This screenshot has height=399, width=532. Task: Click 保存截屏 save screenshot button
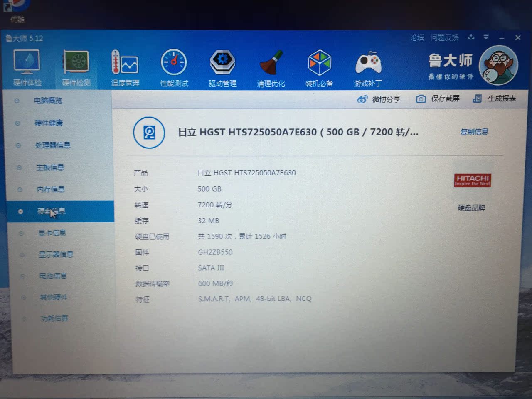click(438, 99)
